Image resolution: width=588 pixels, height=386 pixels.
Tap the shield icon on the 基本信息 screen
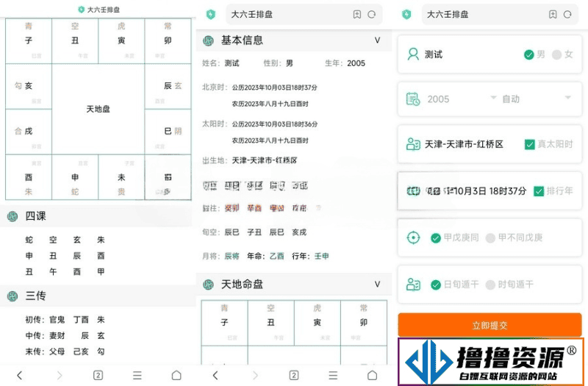tap(211, 14)
